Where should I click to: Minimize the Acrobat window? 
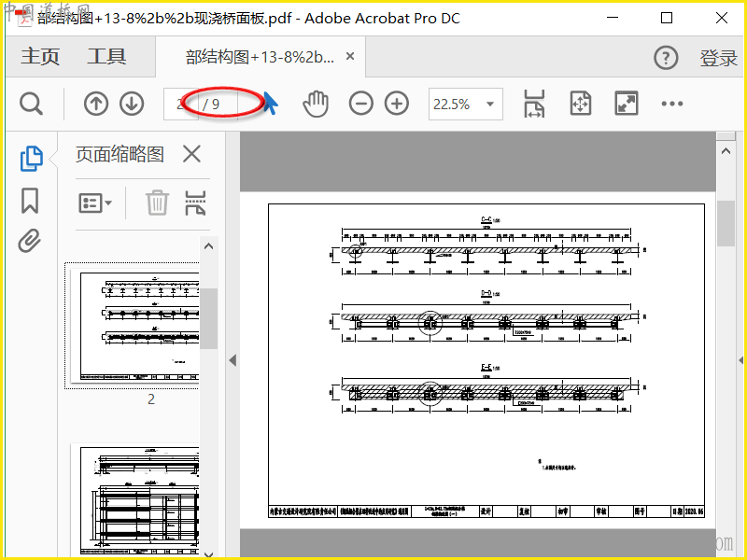613,18
